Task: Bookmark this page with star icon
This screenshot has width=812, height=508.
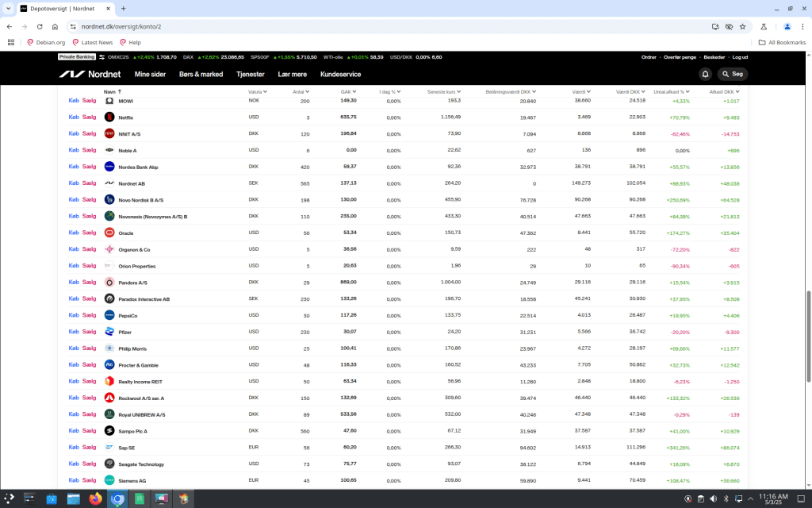Action: coord(744,26)
